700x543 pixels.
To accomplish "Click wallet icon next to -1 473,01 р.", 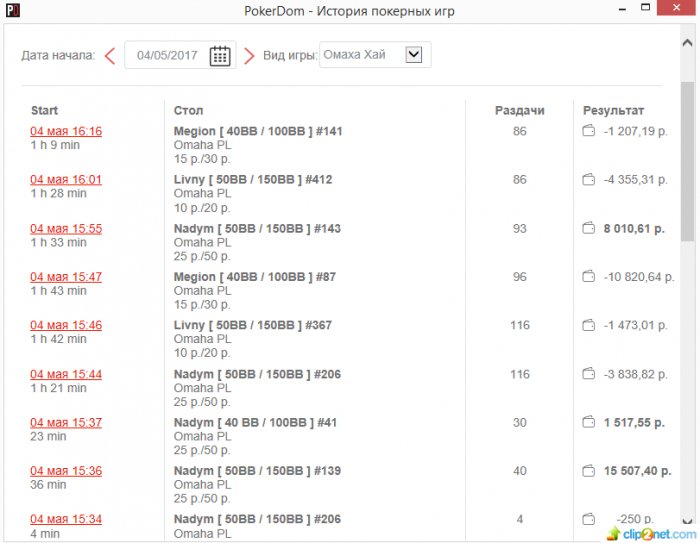I will [x=589, y=325].
